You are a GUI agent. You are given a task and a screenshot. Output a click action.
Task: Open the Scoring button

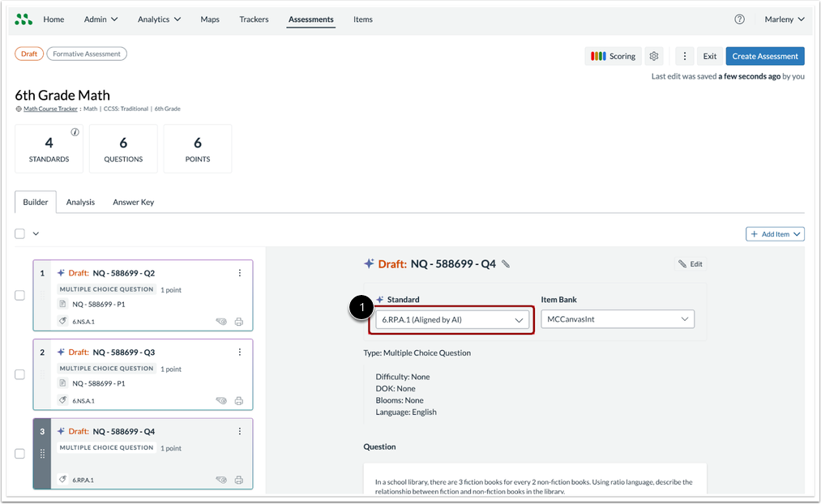click(x=614, y=56)
